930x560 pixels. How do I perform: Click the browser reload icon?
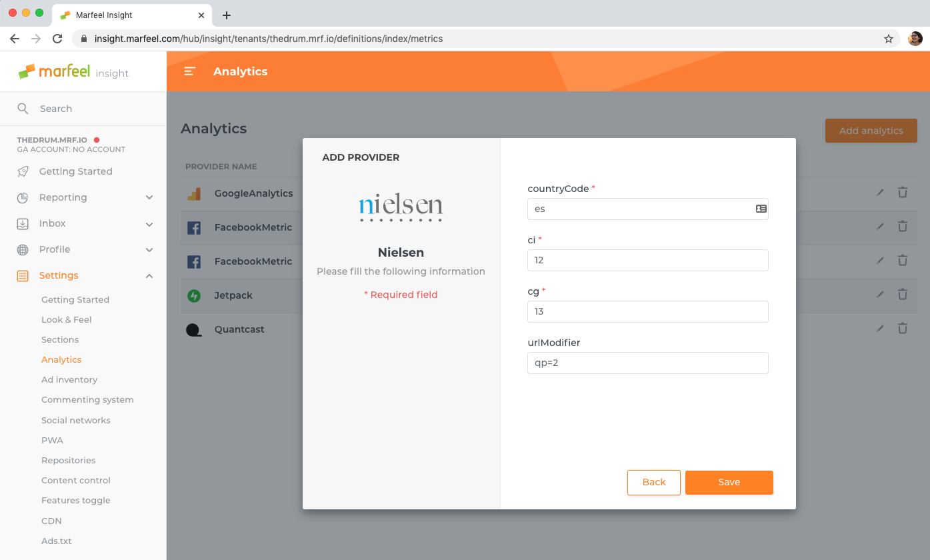57,39
